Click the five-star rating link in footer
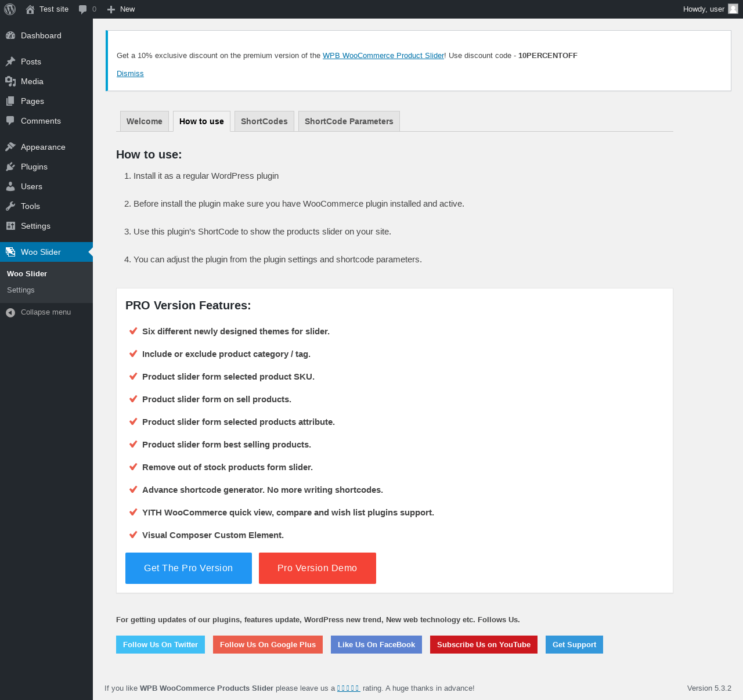Viewport: 743px width, 700px height. (348, 688)
